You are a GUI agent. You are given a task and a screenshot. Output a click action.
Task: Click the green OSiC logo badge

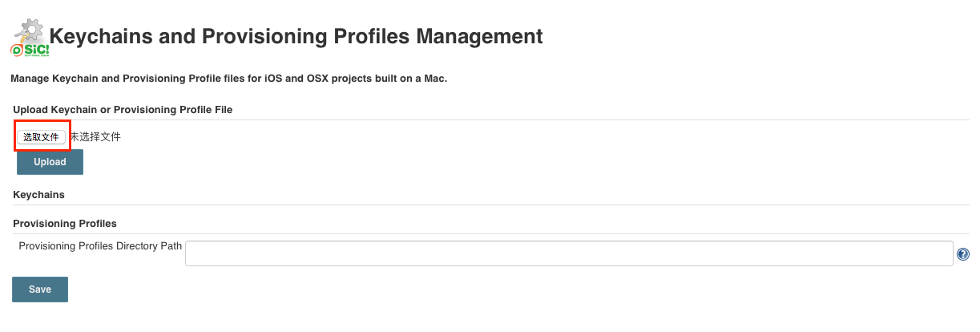pyautogui.click(x=30, y=51)
